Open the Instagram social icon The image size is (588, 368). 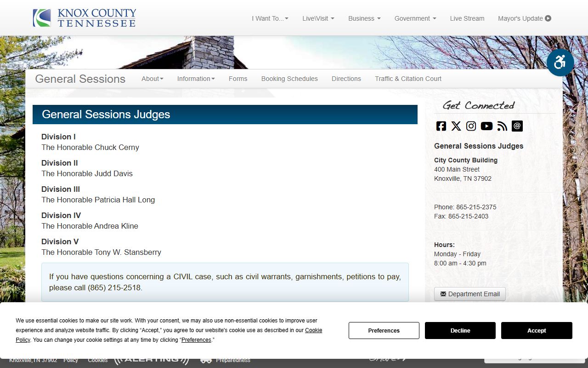point(471,126)
